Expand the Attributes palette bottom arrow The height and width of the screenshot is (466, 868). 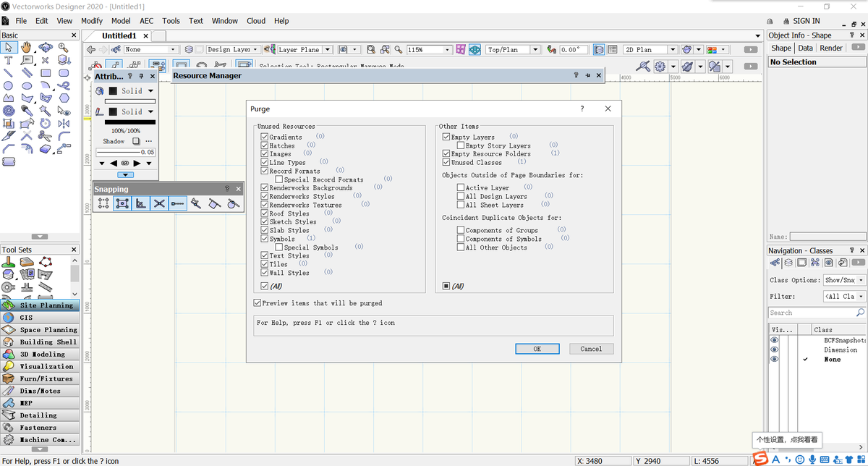(x=125, y=174)
